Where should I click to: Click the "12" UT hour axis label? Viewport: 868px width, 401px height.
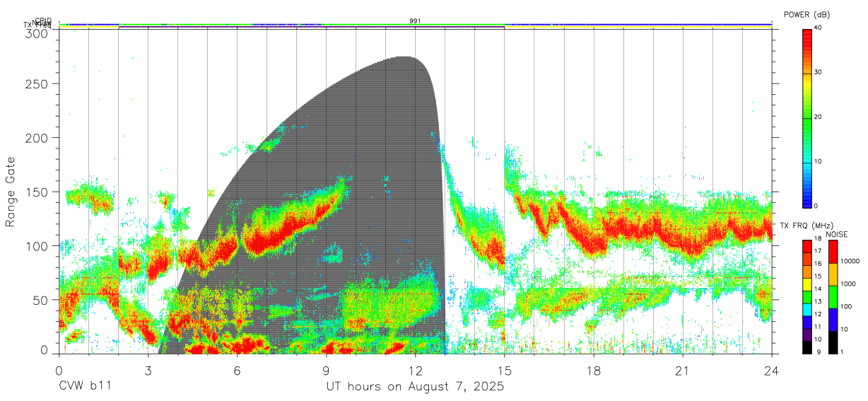coord(415,370)
